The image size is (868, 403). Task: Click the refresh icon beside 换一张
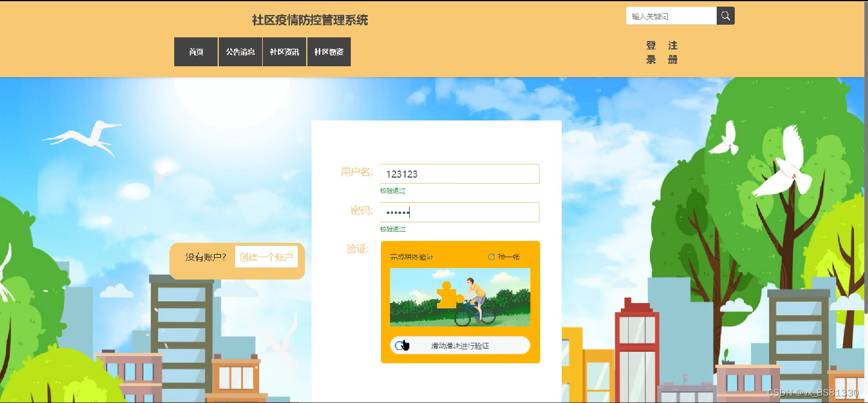[491, 257]
